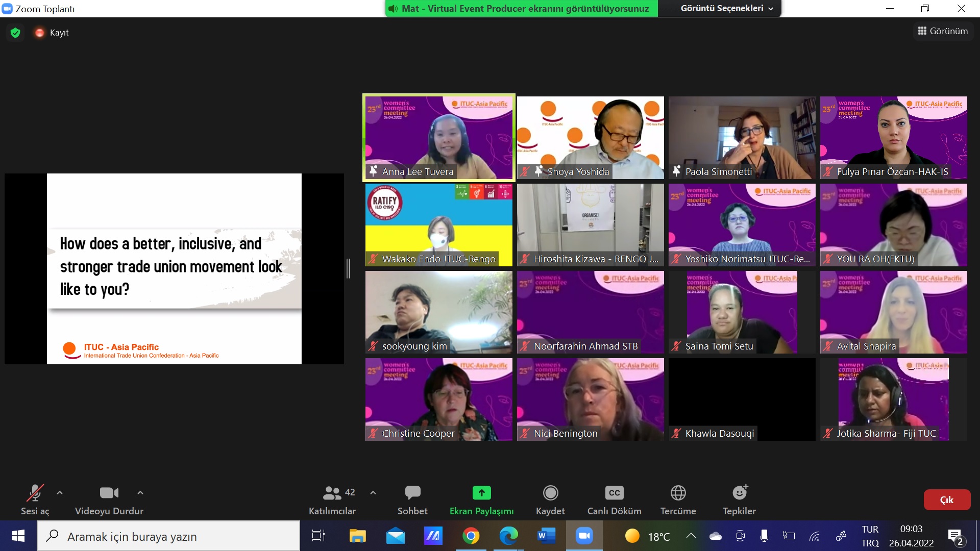Image resolution: width=980 pixels, height=551 pixels.
Task: Click Zoom icon in taskbar
Action: pyautogui.click(x=584, y=536)
